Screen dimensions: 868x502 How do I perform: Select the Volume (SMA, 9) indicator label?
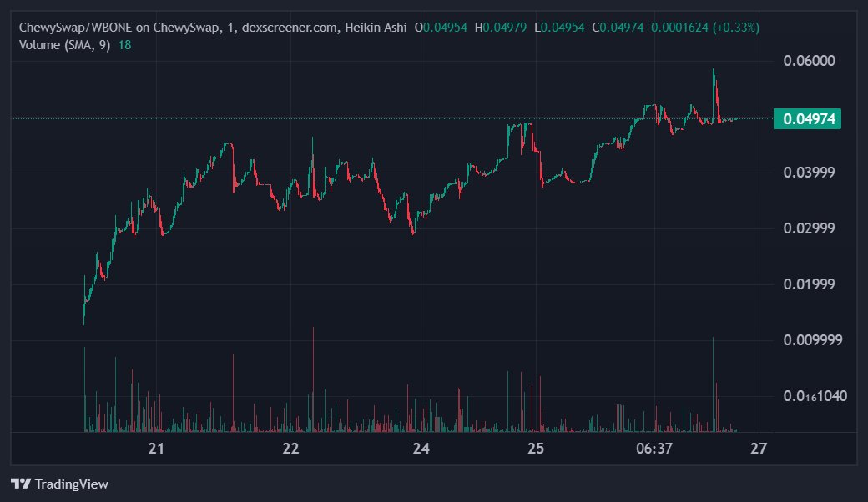pos(64,45)
